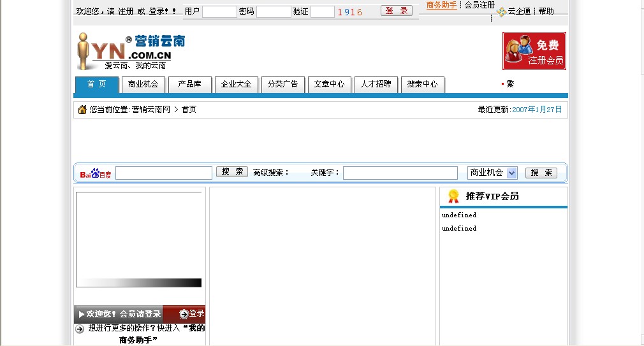The image size is (644, 346).
Task: Open the 会员注册 link
Action: tap(479, 5)
